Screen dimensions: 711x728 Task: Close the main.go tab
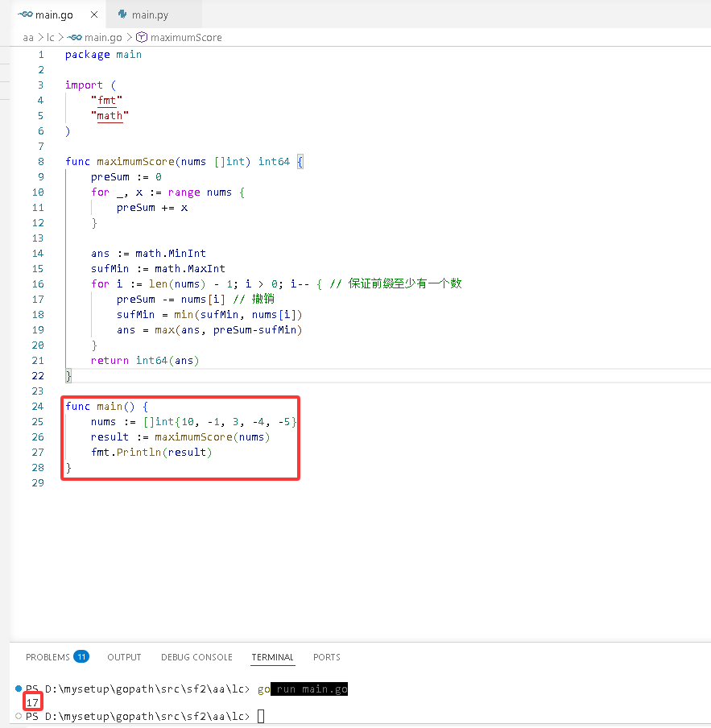pos(94,14)
